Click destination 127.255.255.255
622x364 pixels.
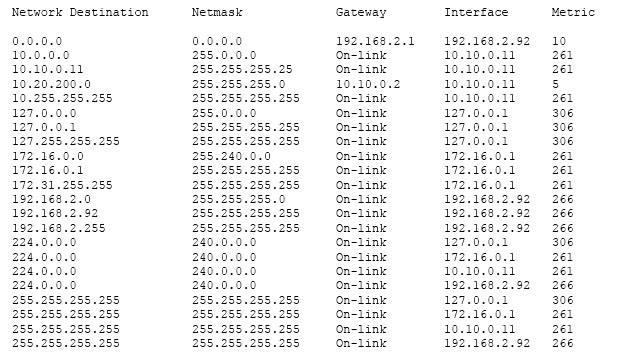coord(66,142)
